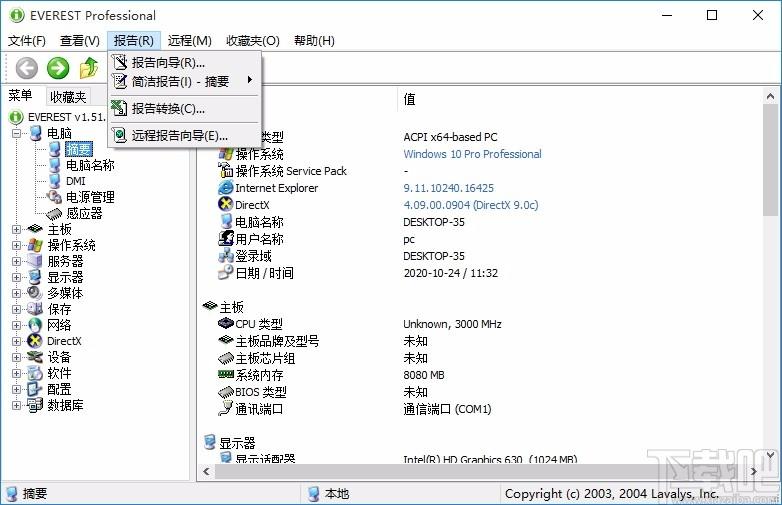Open the 收藏夹(O) menu
This screenshot has height=505, width=782.
pos(253,40)
